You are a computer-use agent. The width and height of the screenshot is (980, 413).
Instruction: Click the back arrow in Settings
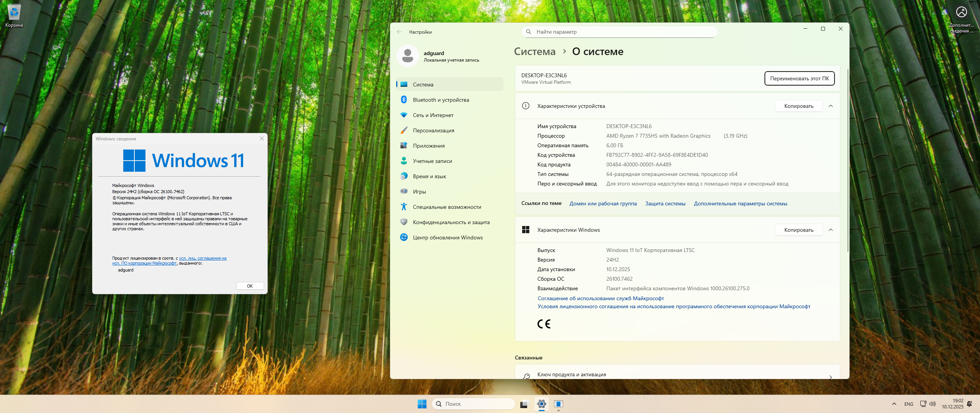pos(399,32)
